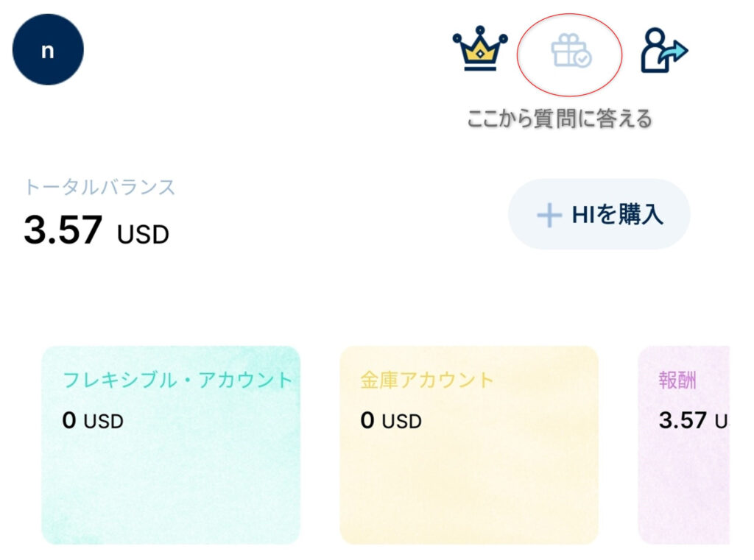This screenshot has width=754, height=560.
Task: Open the 金庫アカウント card
Action: 469,445
